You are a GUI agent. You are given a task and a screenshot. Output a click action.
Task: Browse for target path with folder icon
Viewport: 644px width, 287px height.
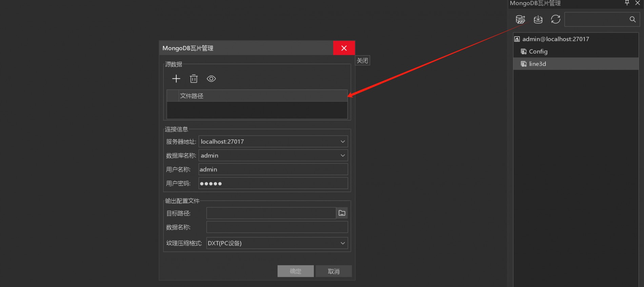pos(342,213)
